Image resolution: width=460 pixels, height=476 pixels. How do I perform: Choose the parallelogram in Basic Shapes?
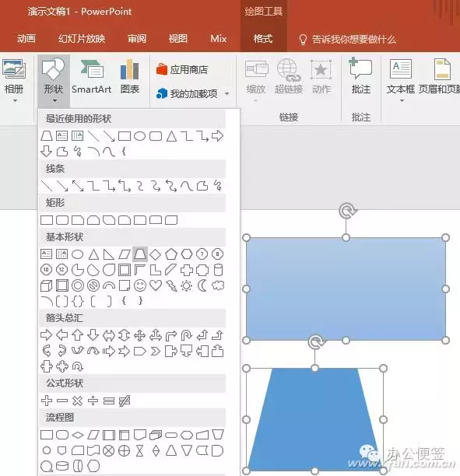point(125,254)
